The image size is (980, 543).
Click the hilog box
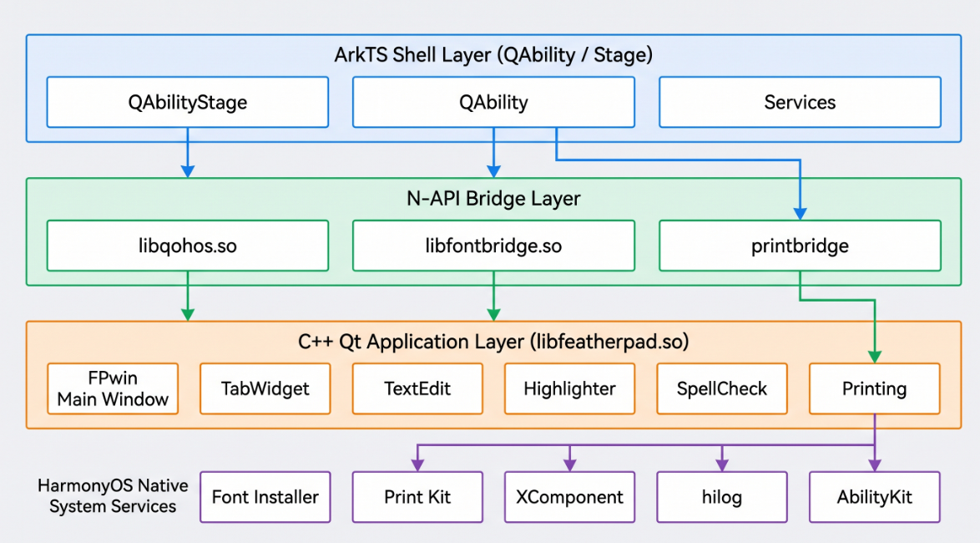pyautogui.click(x=722, y=497)
